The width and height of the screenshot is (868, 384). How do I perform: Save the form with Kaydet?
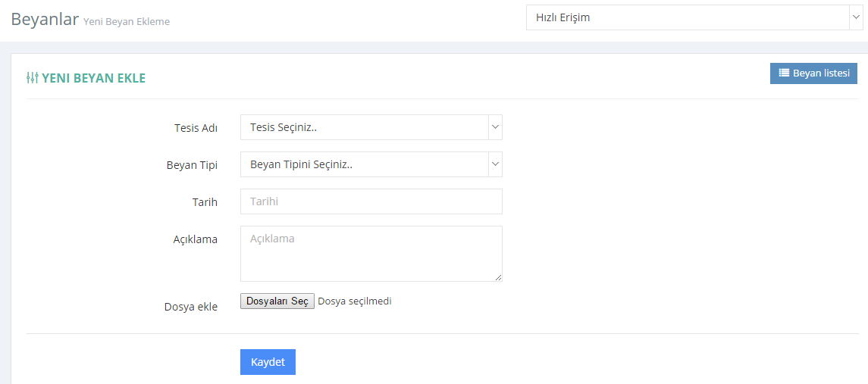[268, 362]
